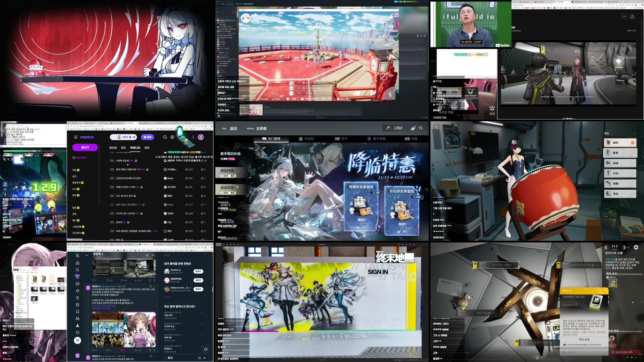Image resolution: width=644 pixels, height=362 pixels.
Task: Switch to the 피드 tab on memic
Action: coord(123,147)
